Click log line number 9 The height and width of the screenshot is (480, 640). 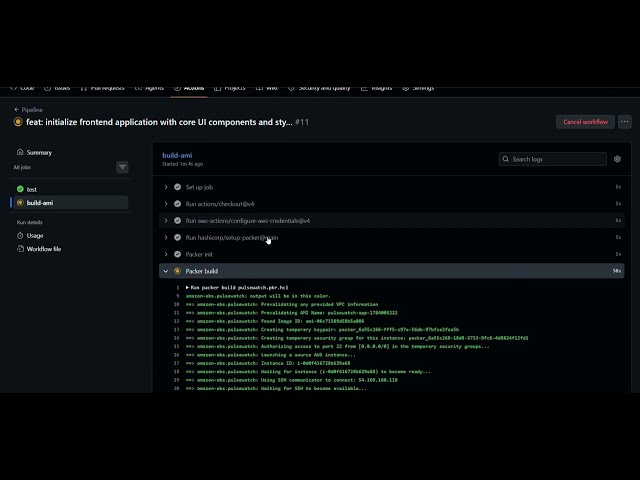click(x=178, y=296)
